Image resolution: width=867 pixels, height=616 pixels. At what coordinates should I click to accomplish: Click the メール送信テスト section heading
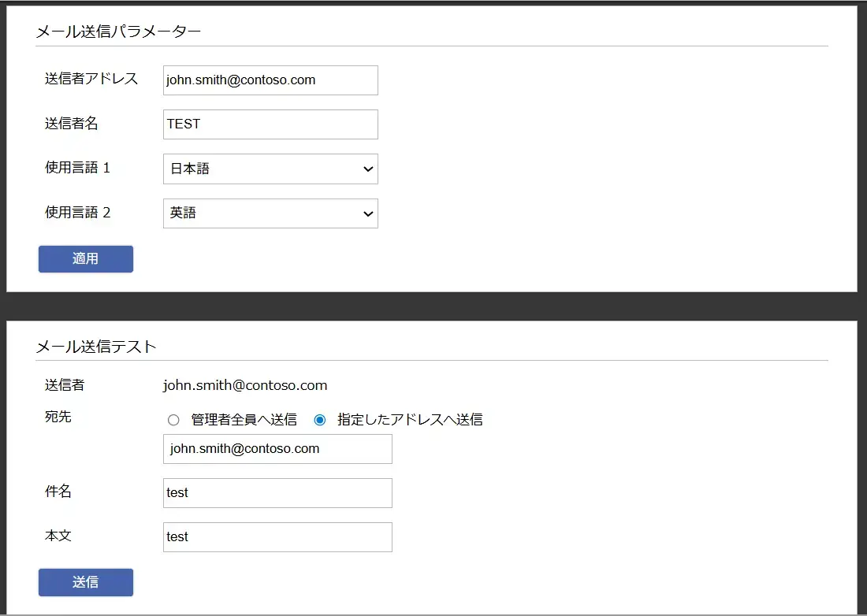point(96,347)
